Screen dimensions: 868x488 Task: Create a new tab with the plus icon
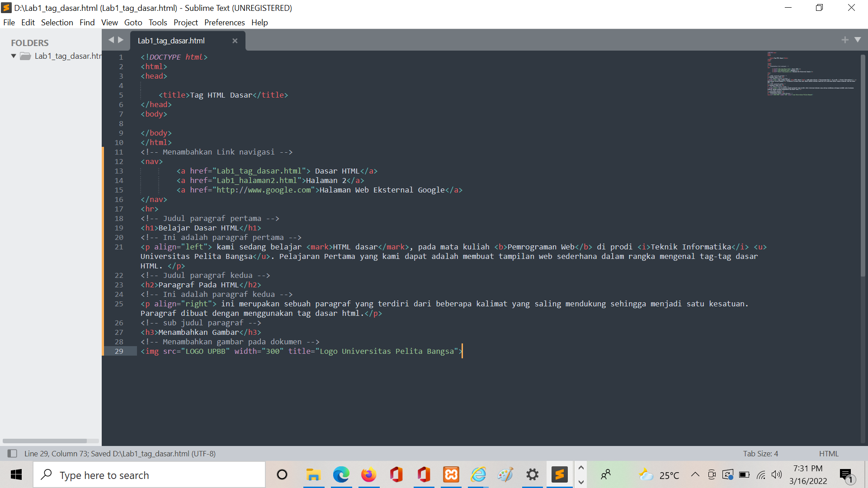coord(845,39)
